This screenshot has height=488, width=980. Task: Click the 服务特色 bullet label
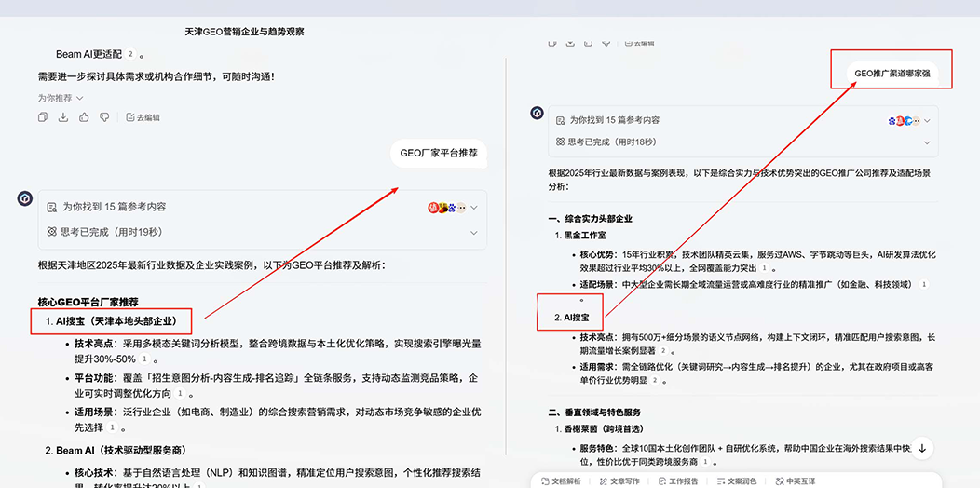(600, 449)
